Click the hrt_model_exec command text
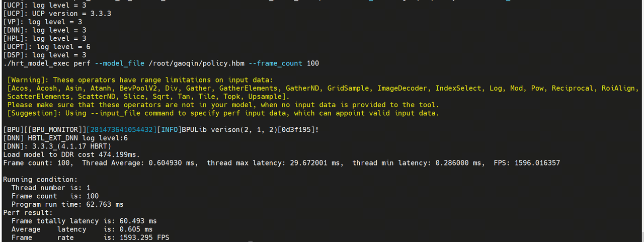644x242 pixels. [45, 63]
